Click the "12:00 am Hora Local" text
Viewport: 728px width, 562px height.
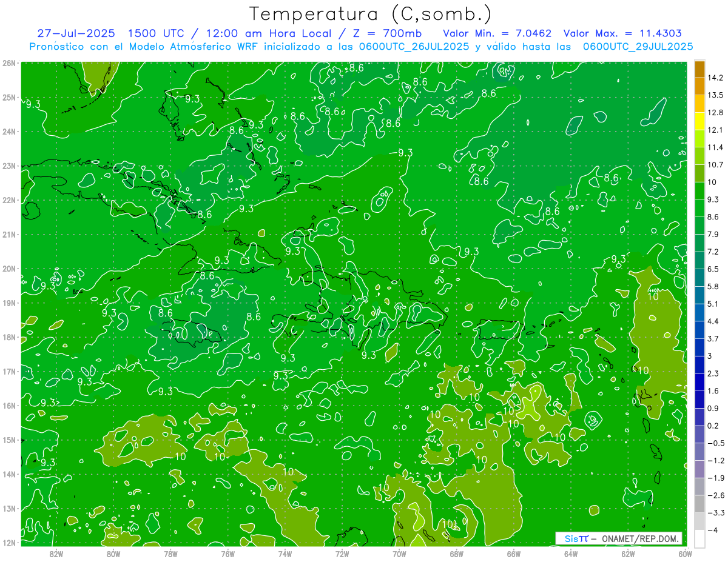coord(269,33)
